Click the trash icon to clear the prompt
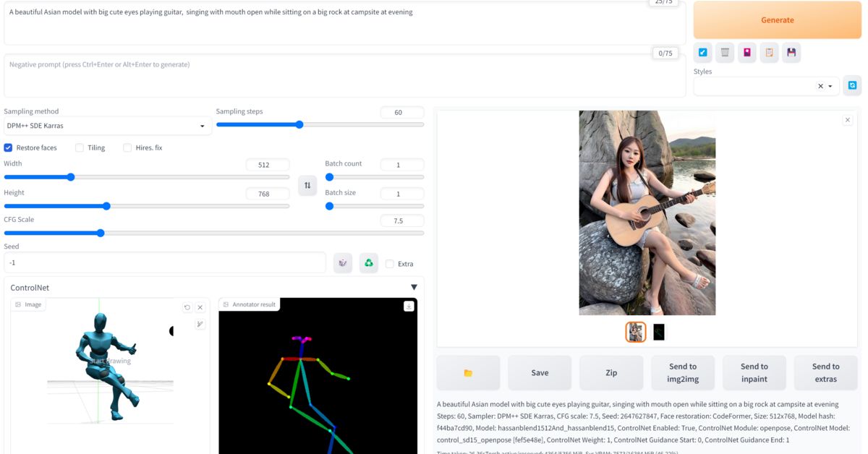The height and width of the screenshot is (454, 868). [725, 53]
